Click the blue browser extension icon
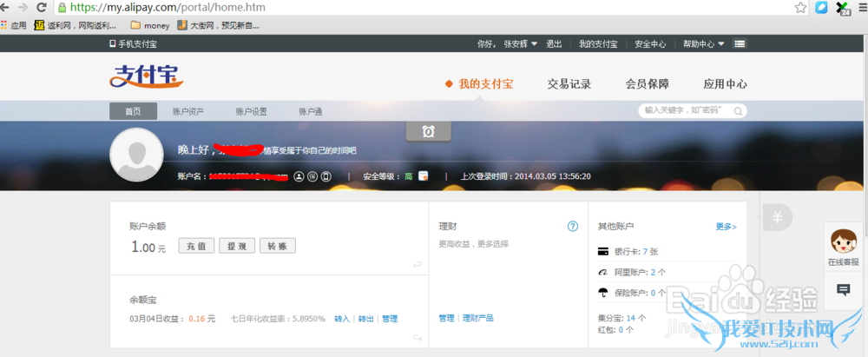Viewport: 868px width, 357px height. pyautogui.click(x=821, y=7)
